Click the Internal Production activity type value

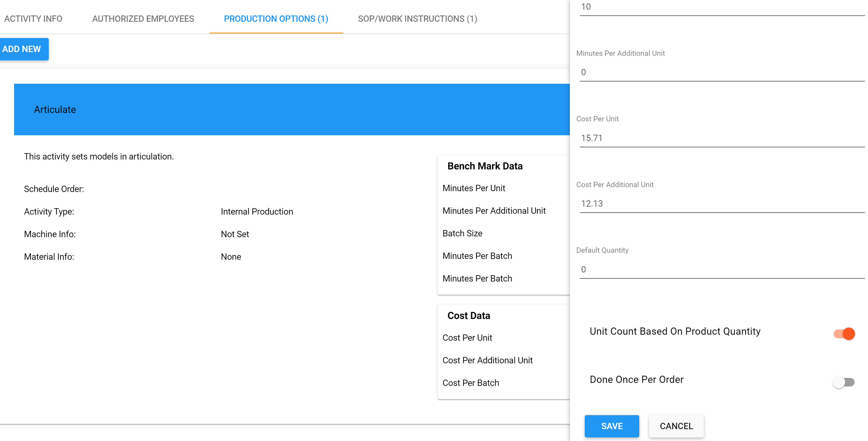click(x=257, y=212)
